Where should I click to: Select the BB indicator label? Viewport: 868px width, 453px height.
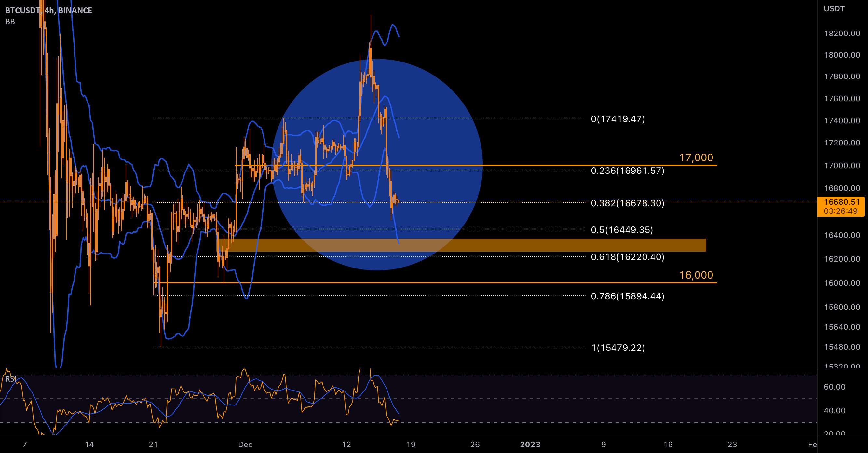coord(10,21)
